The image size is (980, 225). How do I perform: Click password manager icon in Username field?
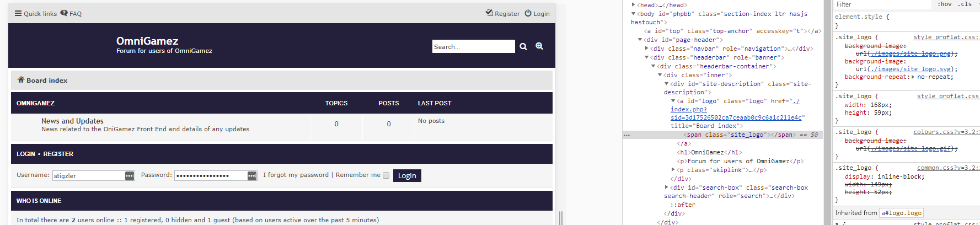[130, 176]
